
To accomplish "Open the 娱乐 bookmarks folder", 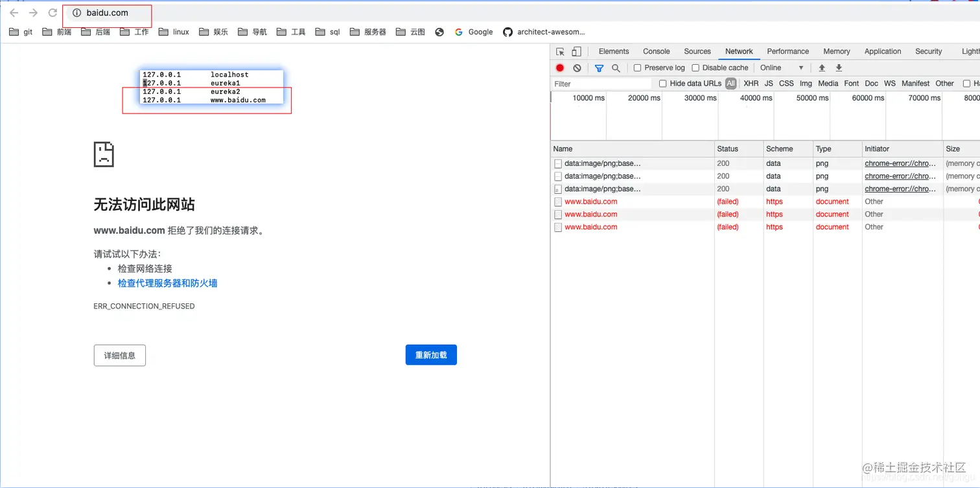I will (214, 32).
